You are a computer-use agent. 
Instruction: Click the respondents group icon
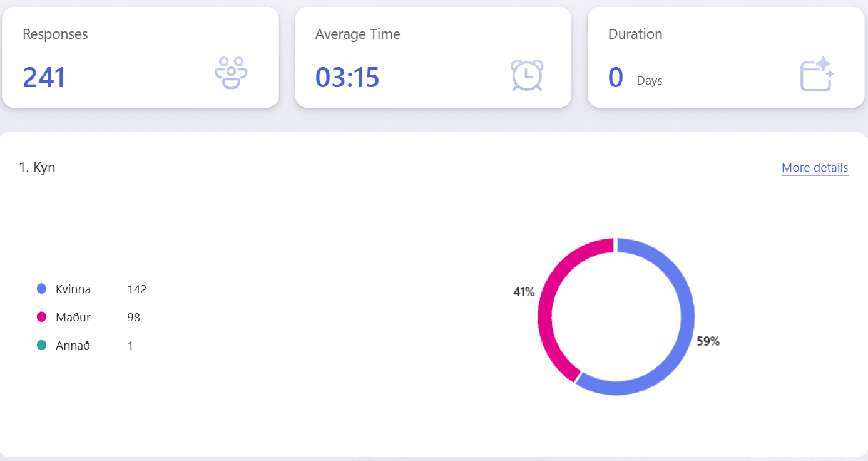pos(231,74)
